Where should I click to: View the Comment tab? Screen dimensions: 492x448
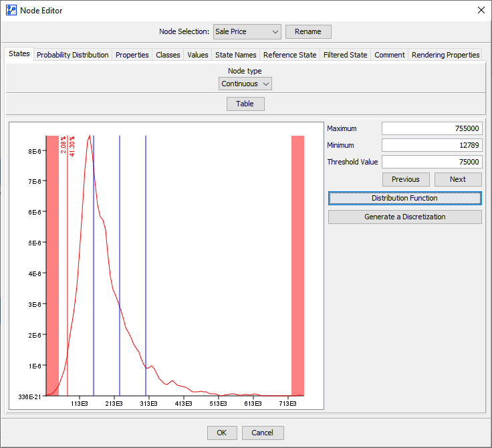(x=390, y=55)
